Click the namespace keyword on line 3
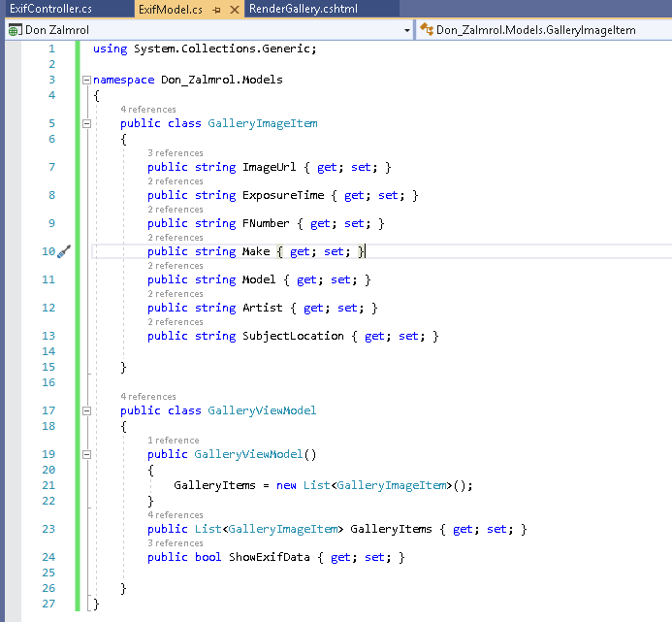This screenshot has height=622, width=672. [124, 80]
